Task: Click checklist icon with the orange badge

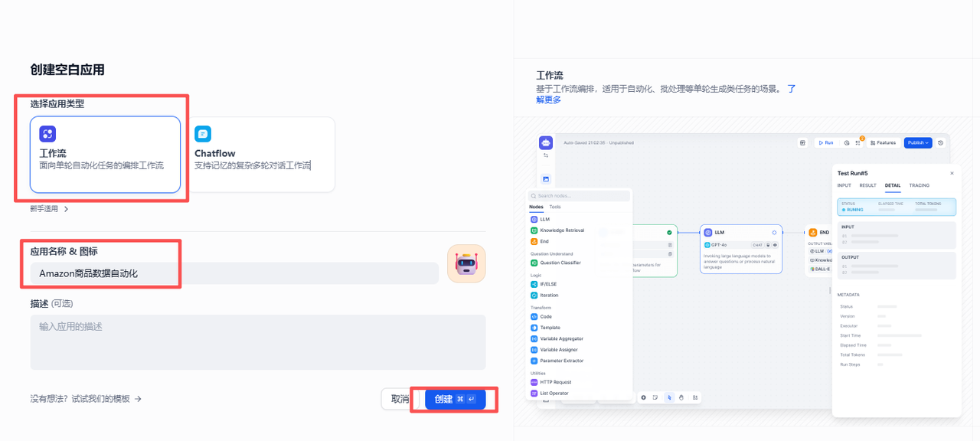Action: point(857,142)
